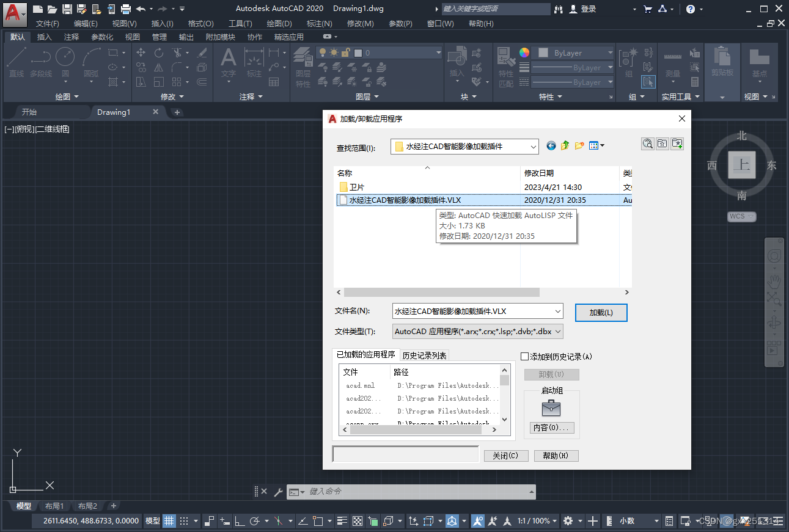Open the annotation scale 1:1 dropdown
The height and width of the screenshot is (532, 789).
pos(537,521)
